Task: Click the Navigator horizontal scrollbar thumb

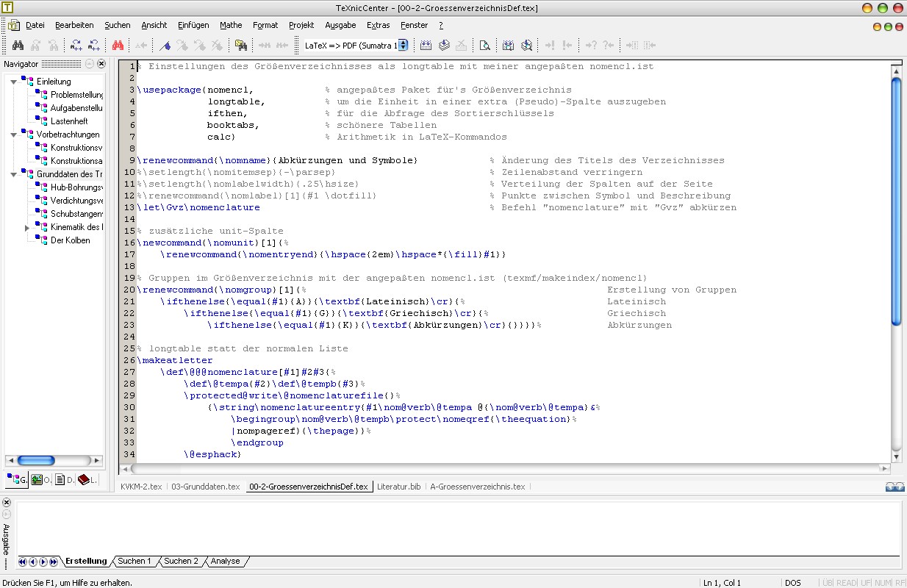Action: [x=37, y=461]
